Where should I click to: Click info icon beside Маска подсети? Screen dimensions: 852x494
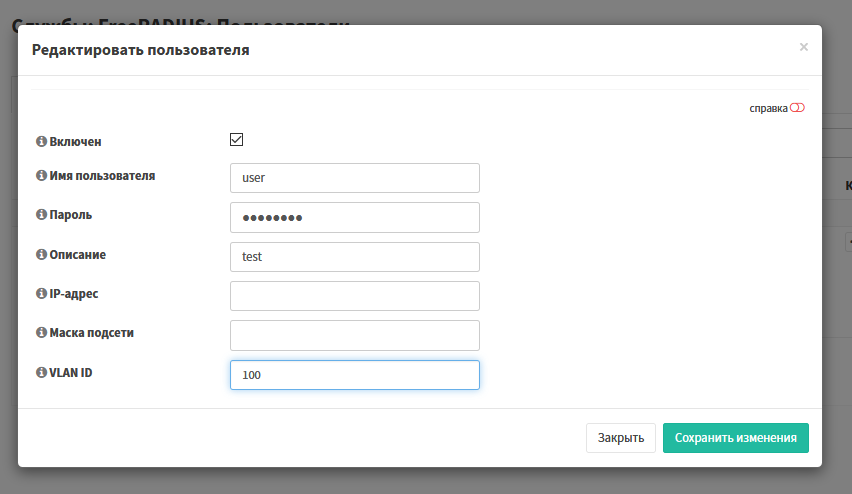point(42,333)
